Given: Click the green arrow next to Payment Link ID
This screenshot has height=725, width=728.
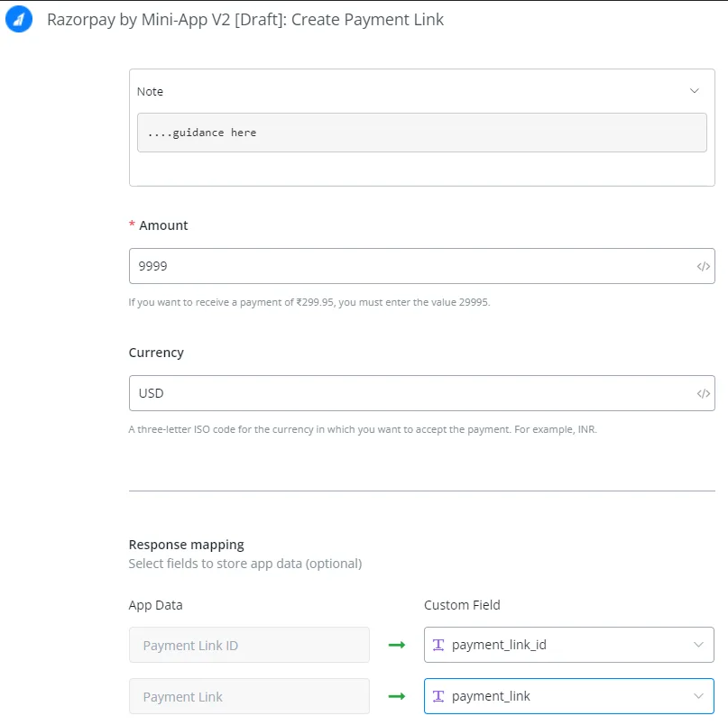Looking at the screenshot, I should point(397,645).
